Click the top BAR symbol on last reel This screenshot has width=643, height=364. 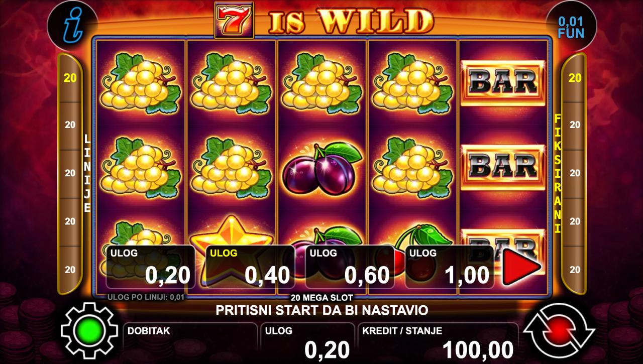(503, 83)
